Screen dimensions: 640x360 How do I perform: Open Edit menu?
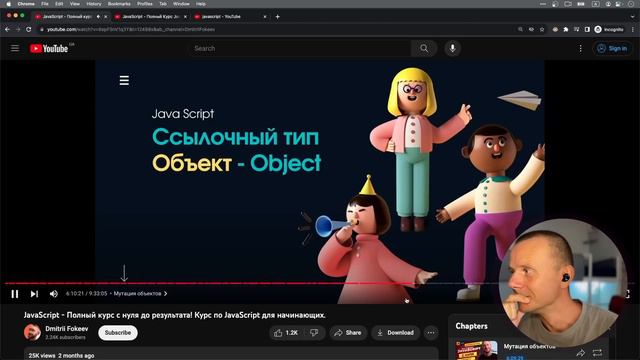coord(59,4)
